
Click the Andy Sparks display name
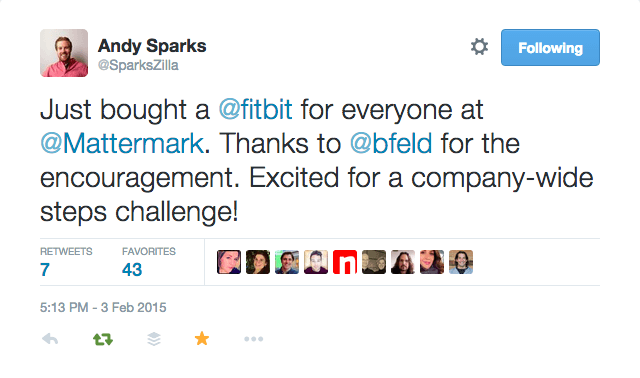(x=152, y=46)
